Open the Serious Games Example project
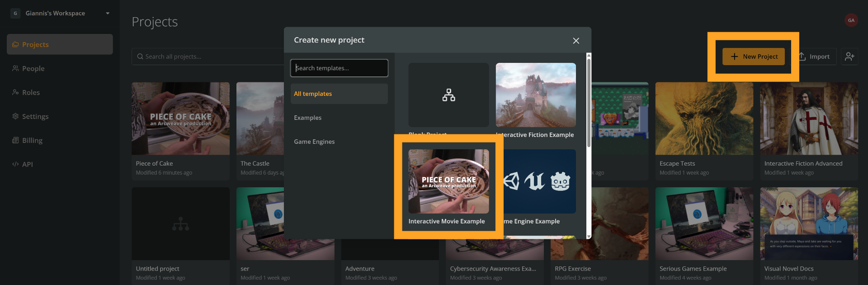 tap(704, 236)
